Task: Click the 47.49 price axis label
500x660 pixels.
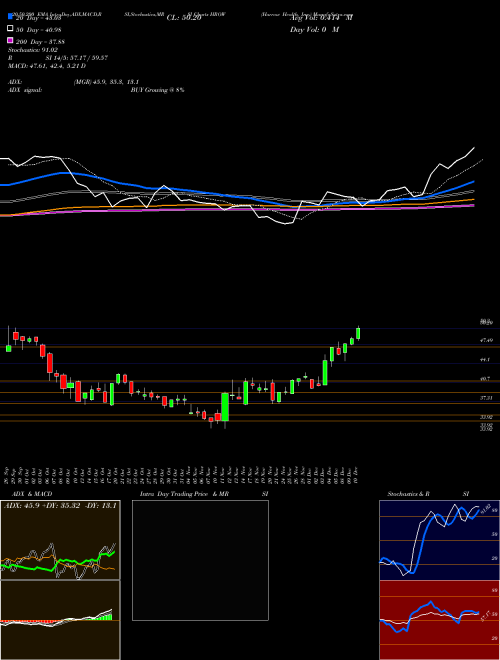Action: [x=487, y=340]
